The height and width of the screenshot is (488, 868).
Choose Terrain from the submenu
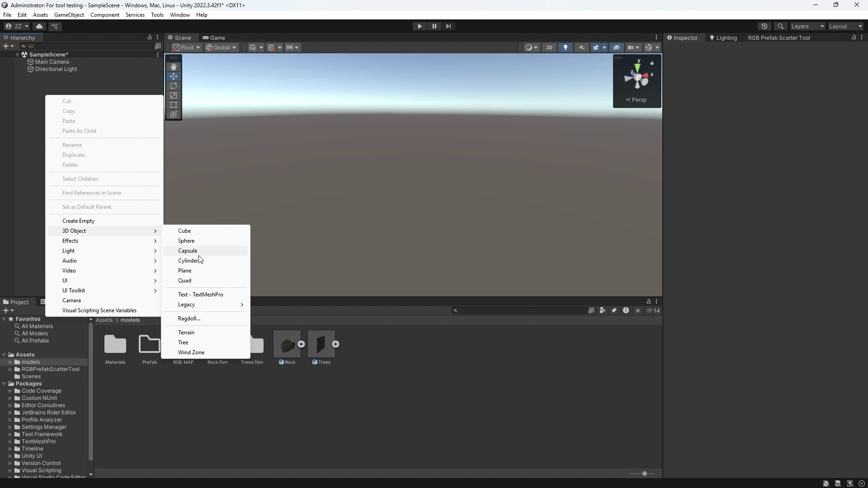click(x=206, y=333)
